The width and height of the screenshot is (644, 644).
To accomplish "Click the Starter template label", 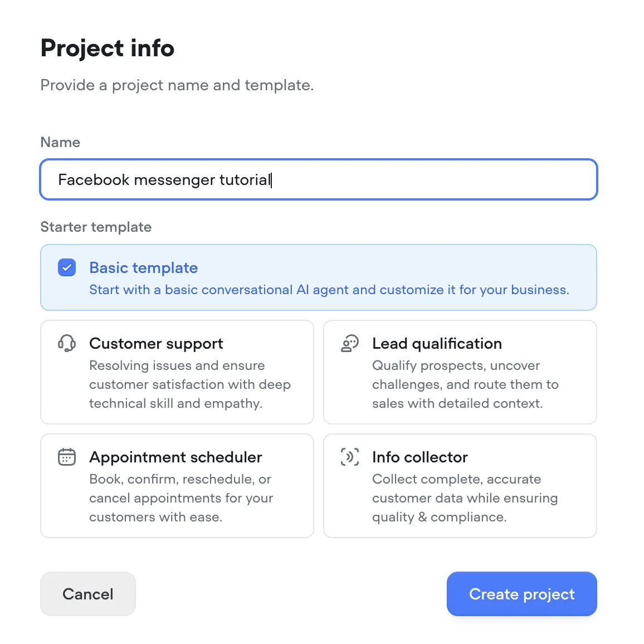I will click(x=96, y=227).
